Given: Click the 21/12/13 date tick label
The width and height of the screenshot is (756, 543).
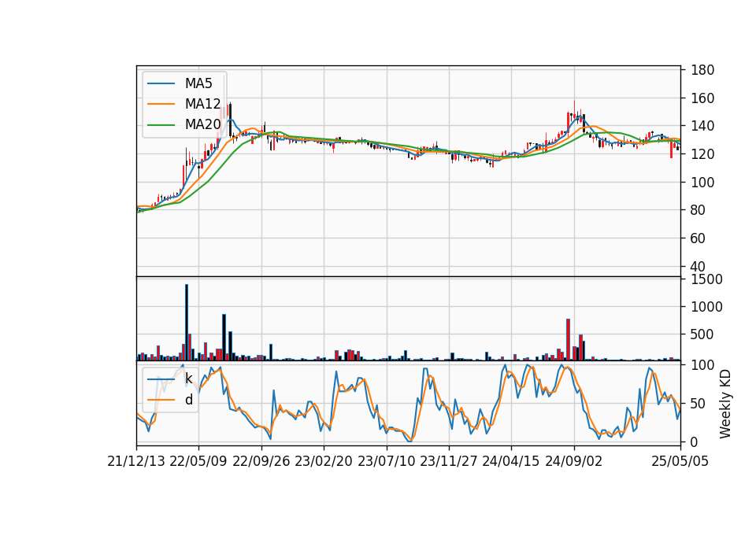Looking at the screenshot, I should (x=136, y=461).
